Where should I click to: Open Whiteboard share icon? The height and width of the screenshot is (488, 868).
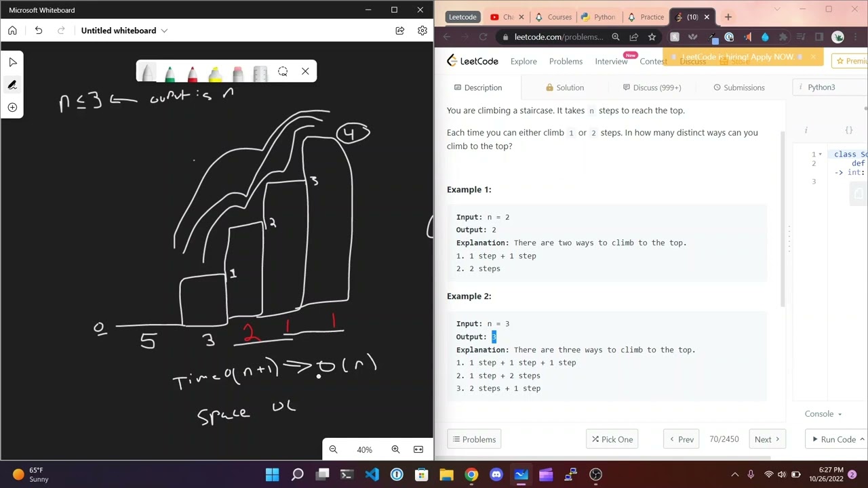pyautogui.click(x=400, y=30)
